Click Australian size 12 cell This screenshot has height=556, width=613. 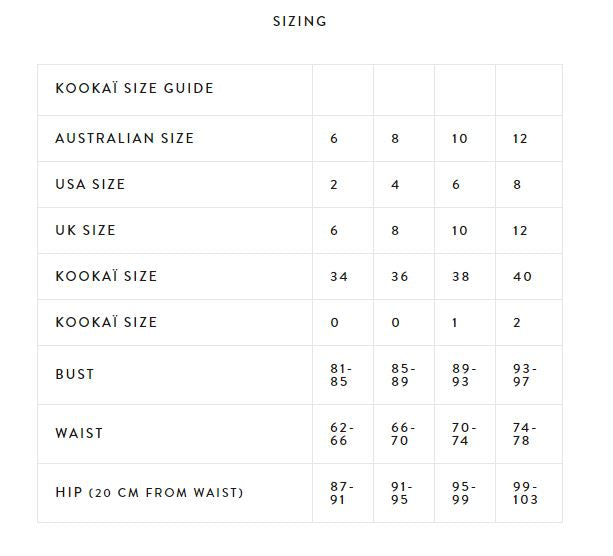point(519,138)
